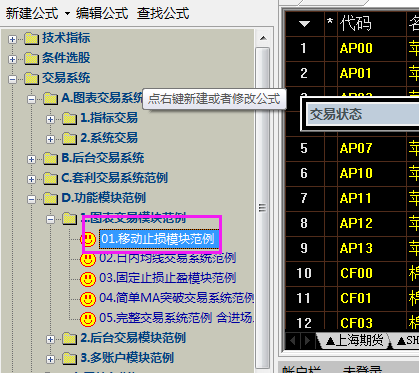This screenshot has height=373, width=419.
Task: Click the 交易系统 folder icon
Action: coord(32,79)
